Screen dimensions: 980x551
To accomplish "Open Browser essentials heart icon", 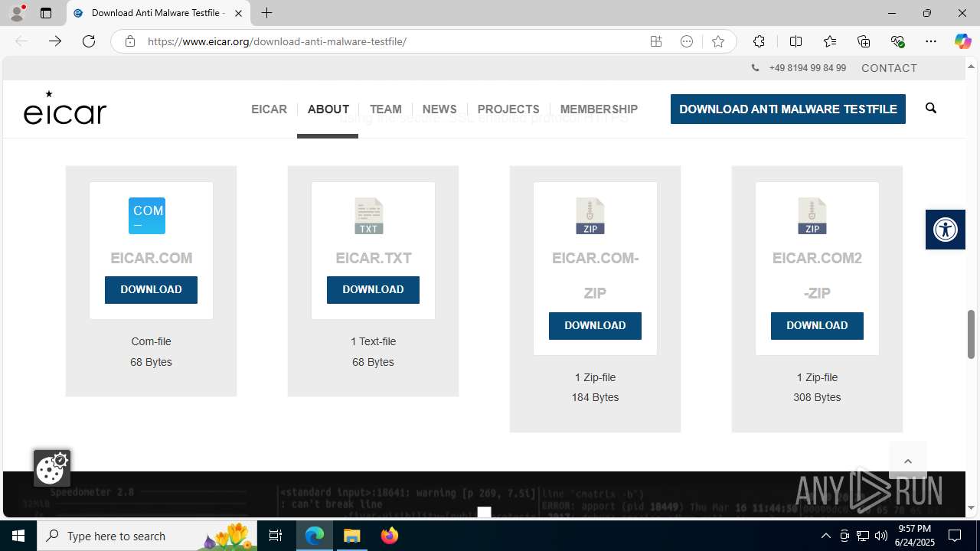I will (x=897, y=41).
